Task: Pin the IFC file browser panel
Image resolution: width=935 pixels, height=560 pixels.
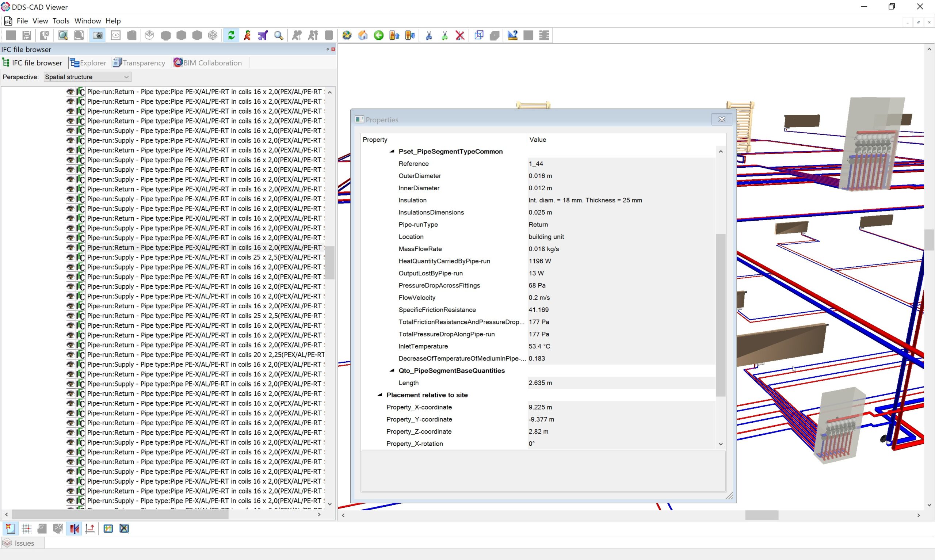Action: tap(327, 49)
